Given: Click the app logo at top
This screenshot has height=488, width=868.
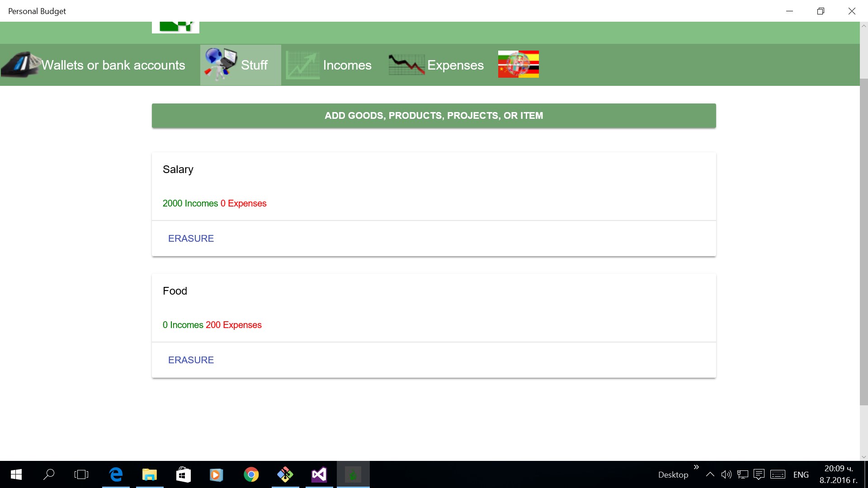Looking at the screenshot, I should [175, 27].
